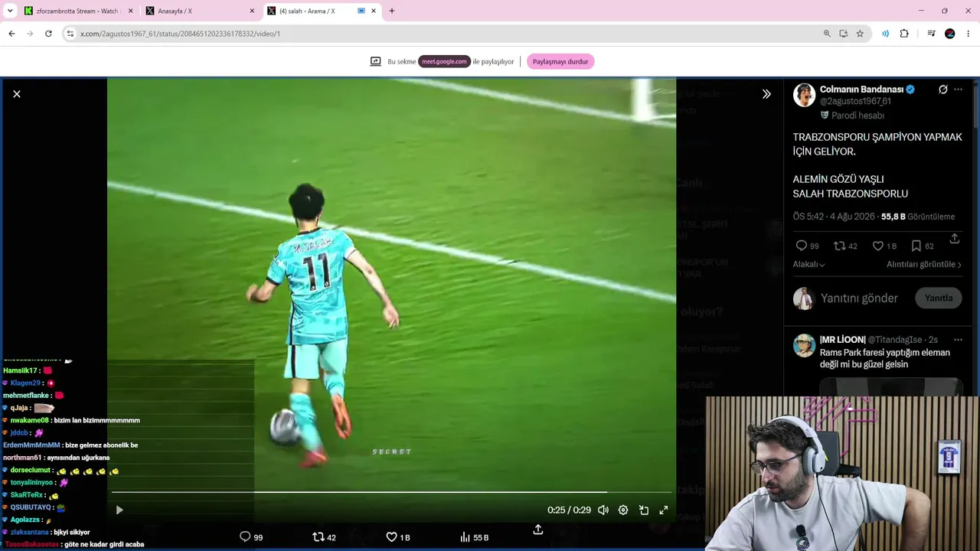Open the Alıntıları görüntüle link
This screenshot has height=551, width=980.
(x=924, y=264)
